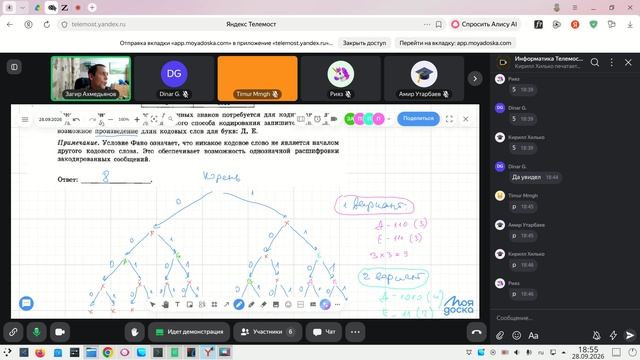
Task: Raise hand in the meeting
Action: [x=135, y=332]
